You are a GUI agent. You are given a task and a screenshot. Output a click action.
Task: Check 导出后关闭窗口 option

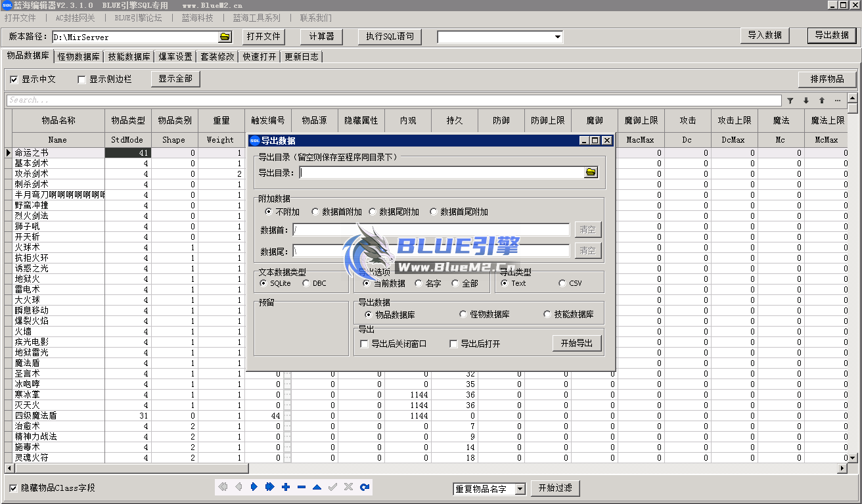click(x=365, y=344)
